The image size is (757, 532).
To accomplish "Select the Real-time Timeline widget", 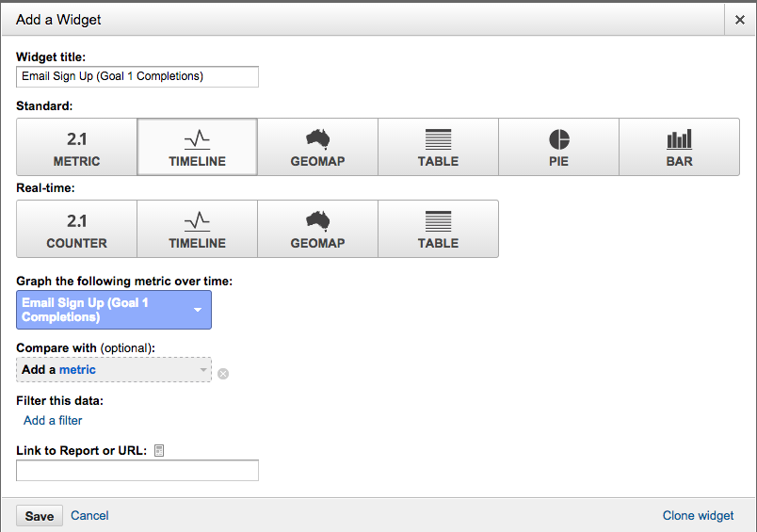I will click(197, 229).
